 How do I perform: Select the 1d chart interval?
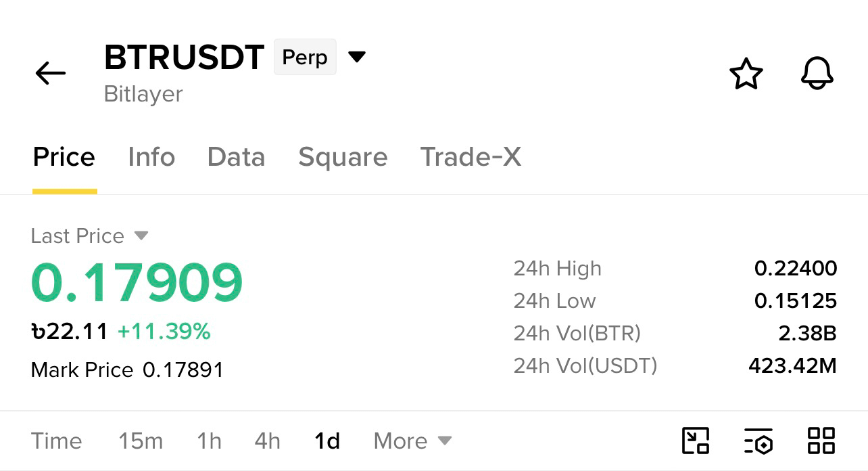click(x=327, y=441)
